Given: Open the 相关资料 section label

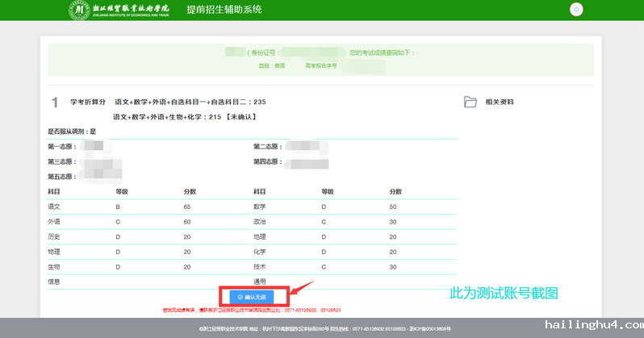Looking at the screenshot, I should click(499, 102).
